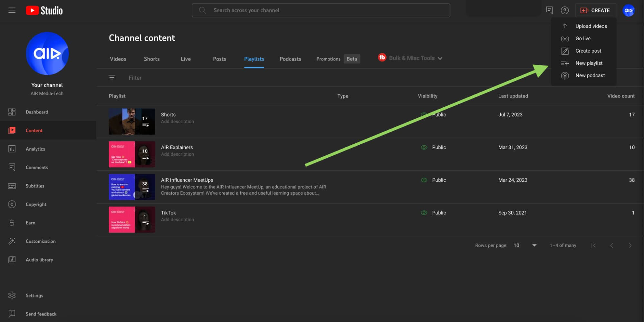Click the Visibility column header

pos(428,96)
